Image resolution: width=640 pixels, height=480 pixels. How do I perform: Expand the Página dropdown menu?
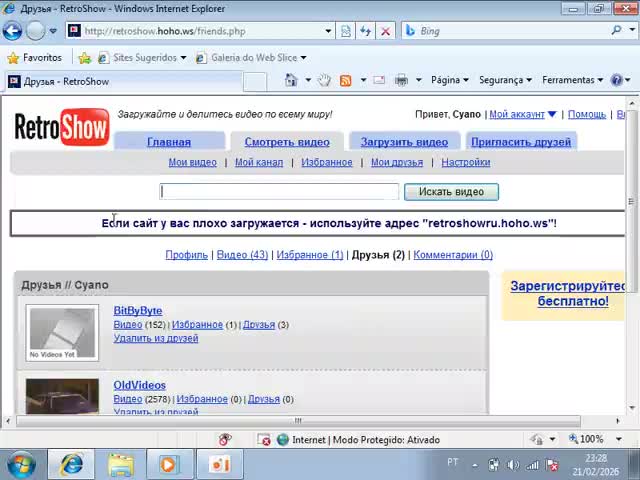click(450, 80)
